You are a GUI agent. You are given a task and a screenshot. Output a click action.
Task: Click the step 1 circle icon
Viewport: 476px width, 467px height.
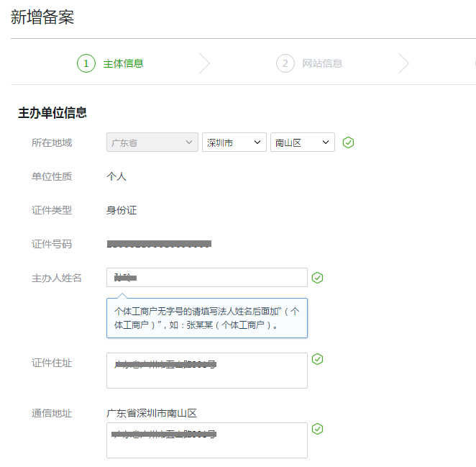(x=86, y=63)
